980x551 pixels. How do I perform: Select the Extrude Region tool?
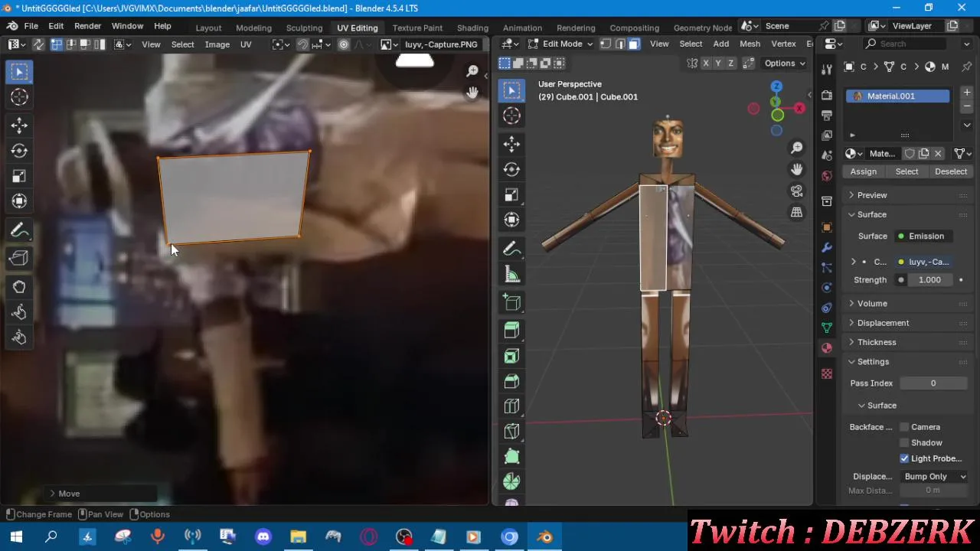coord(511,331)
